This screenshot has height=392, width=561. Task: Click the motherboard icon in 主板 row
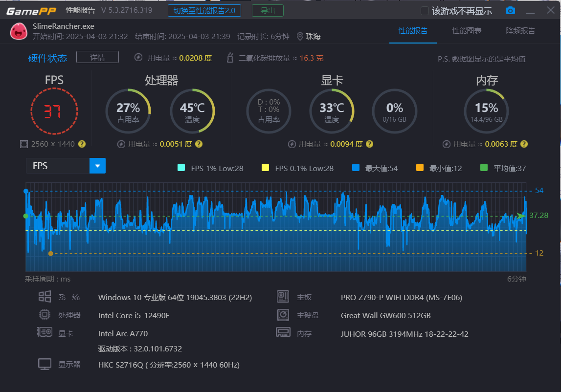[x=283, y=296]
